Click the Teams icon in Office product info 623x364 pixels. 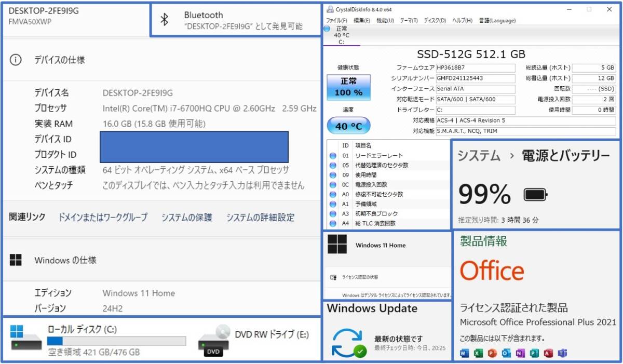point(562,353)
